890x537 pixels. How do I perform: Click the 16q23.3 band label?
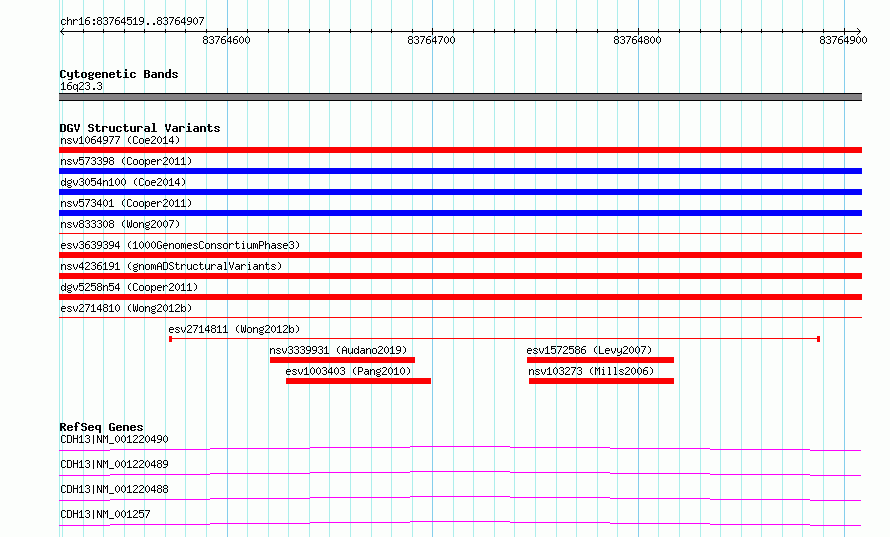pyautogui.click(x=81, y=86)
